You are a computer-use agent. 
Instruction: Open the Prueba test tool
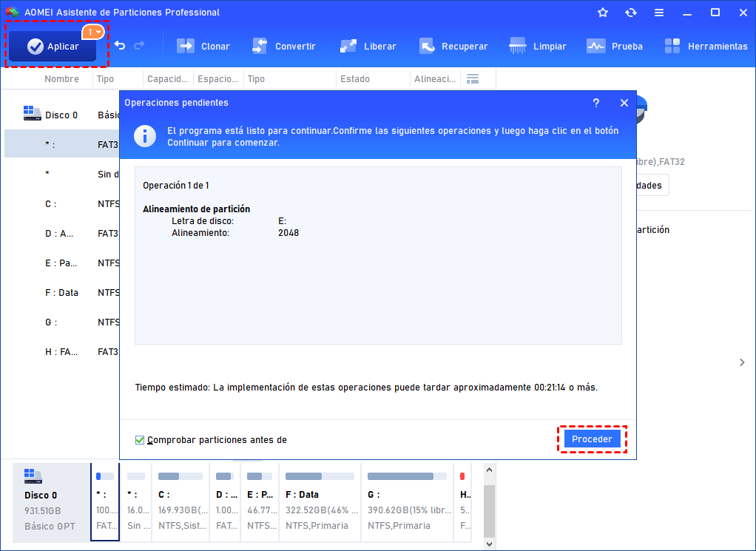pyautogui.click(x=615, y=46)
